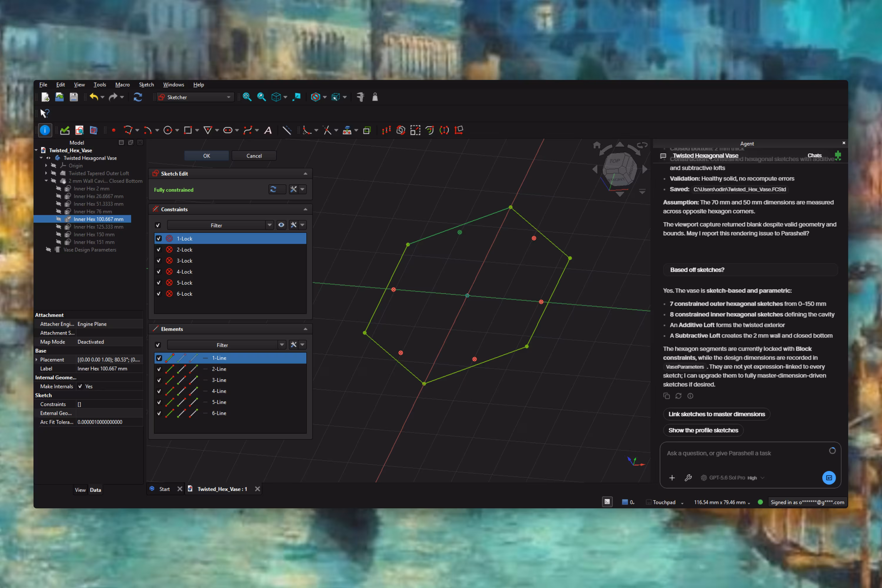Select the Text tool A icon

[268, 130]
